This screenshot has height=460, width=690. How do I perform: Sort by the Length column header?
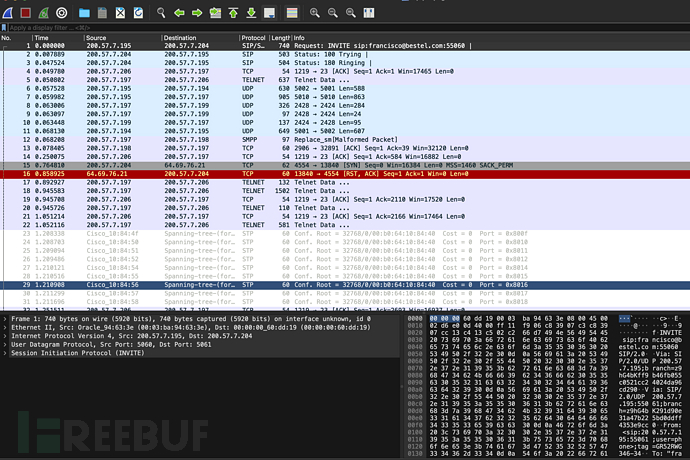[280, 38]
